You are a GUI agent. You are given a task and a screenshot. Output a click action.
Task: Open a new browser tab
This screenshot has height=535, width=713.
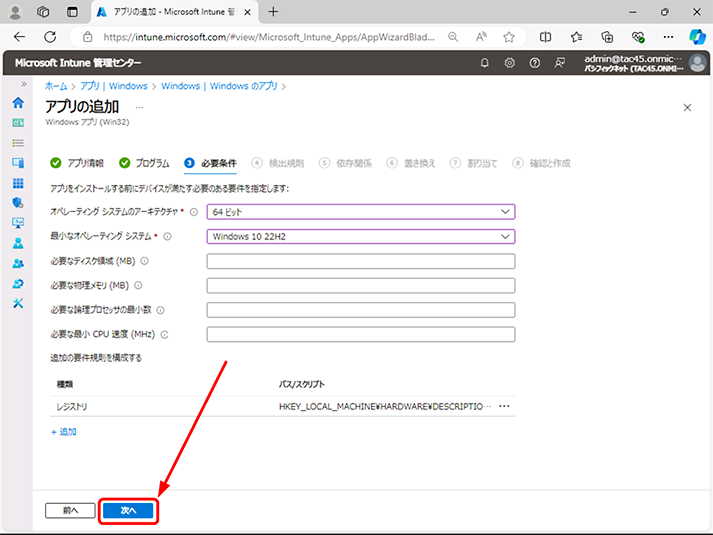pos(273,12)
